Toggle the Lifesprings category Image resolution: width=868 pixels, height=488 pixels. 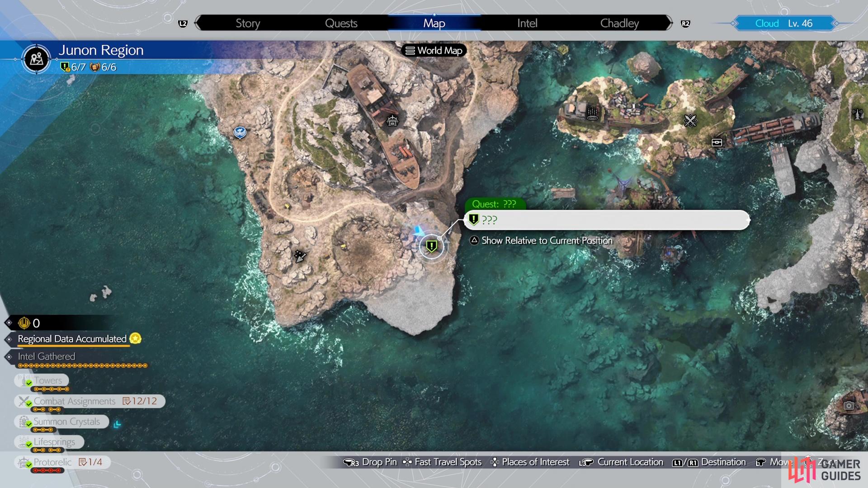pyautogui.click(x=49, y=441)
